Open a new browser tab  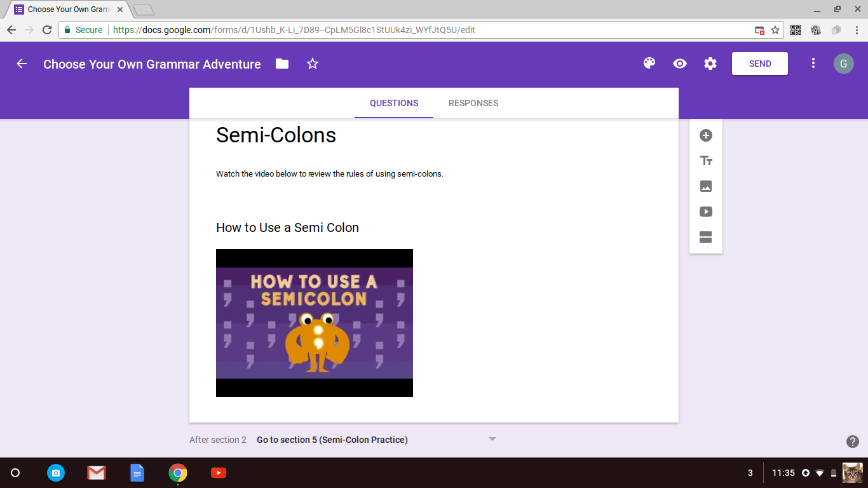(144, 10)
